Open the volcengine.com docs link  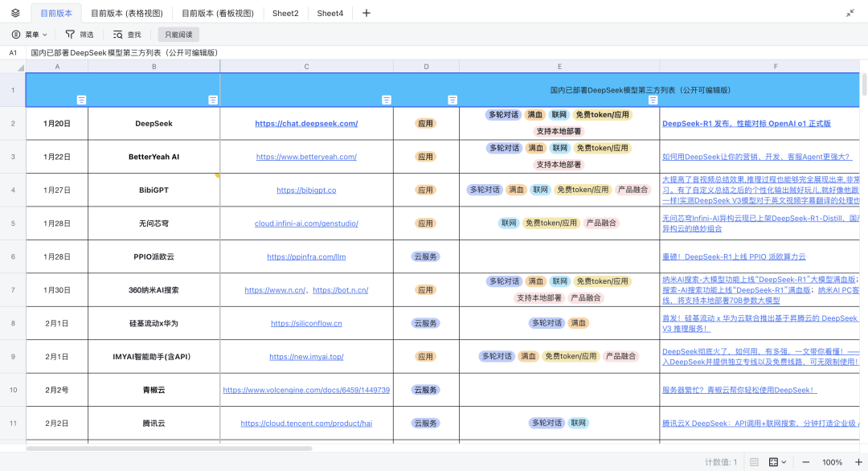[306, 390]
